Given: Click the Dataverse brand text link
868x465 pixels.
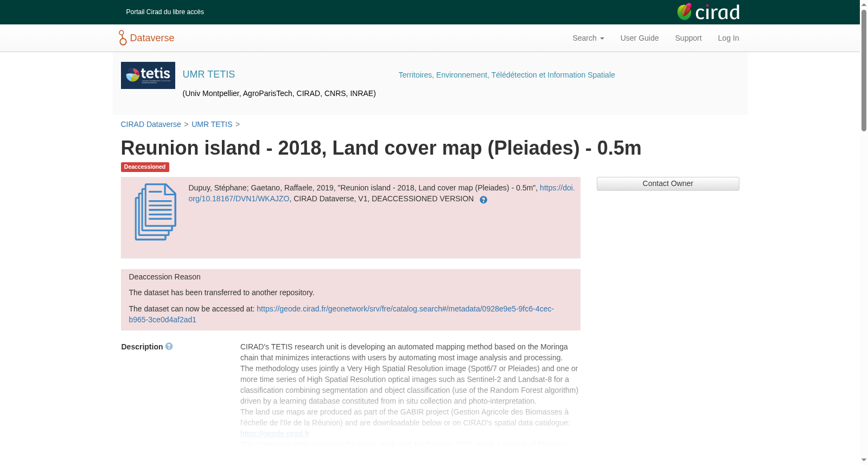Looking at the screenshot, I should coord(152,38).
